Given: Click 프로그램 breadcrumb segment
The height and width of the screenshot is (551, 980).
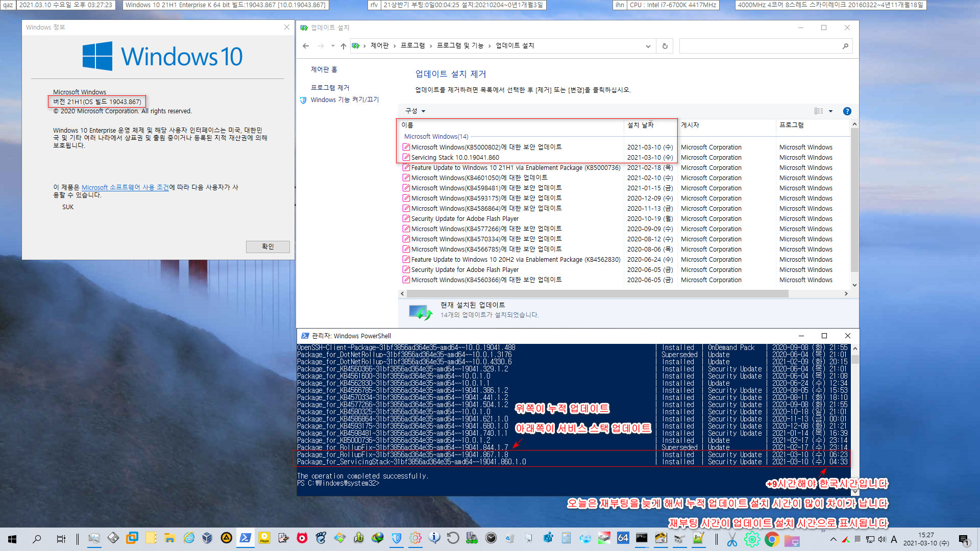Looking at the screenshot, I should pos(412,46).
